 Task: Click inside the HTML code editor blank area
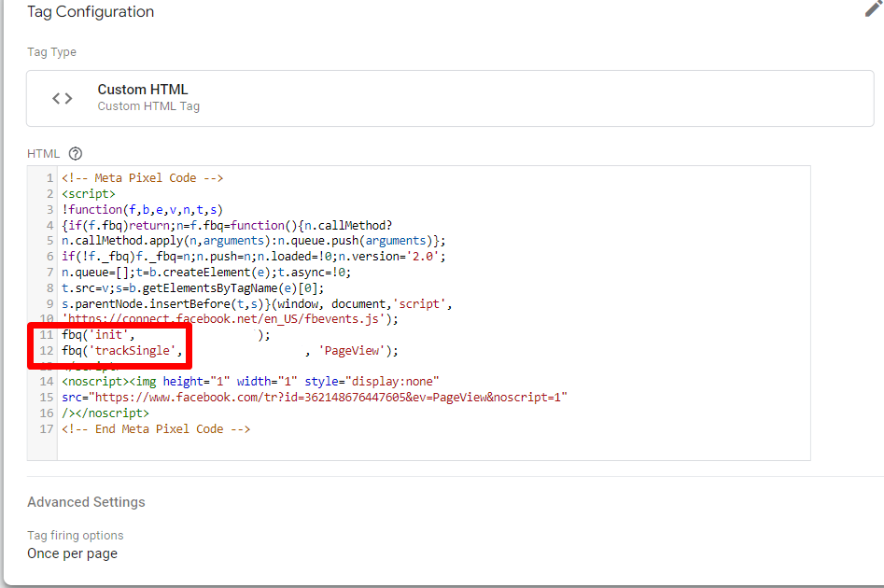coord(433,445)
